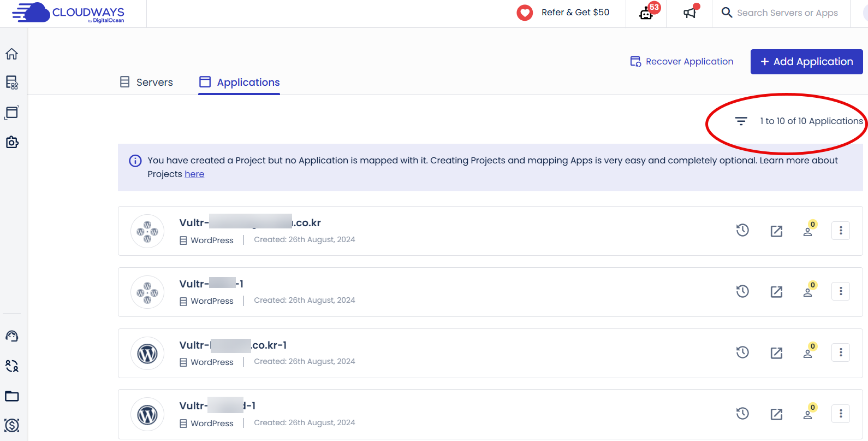
Task: Click the info icon in the project notice
Action: tap(135, 161)
